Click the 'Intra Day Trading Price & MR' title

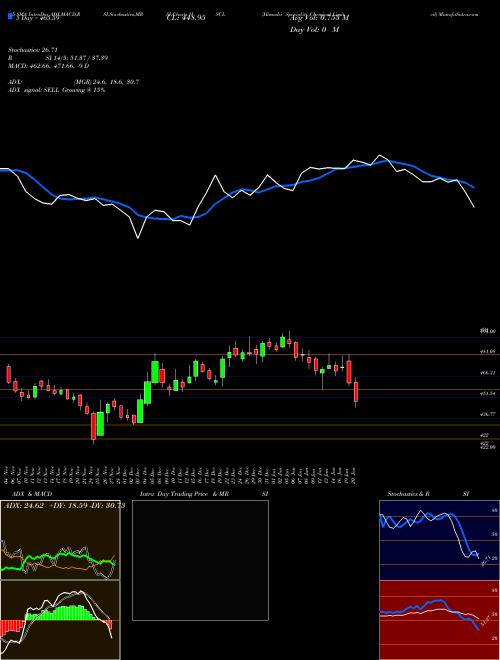click(184, 494)
